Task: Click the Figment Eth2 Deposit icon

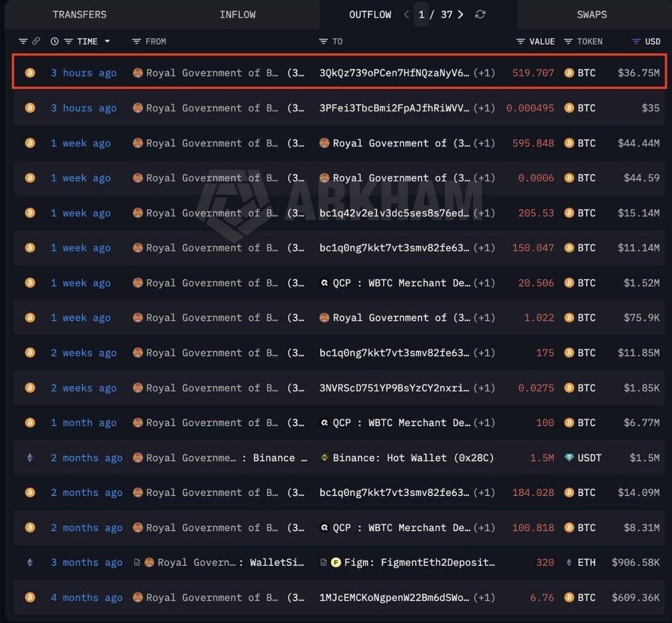Action: coord(335,563)
